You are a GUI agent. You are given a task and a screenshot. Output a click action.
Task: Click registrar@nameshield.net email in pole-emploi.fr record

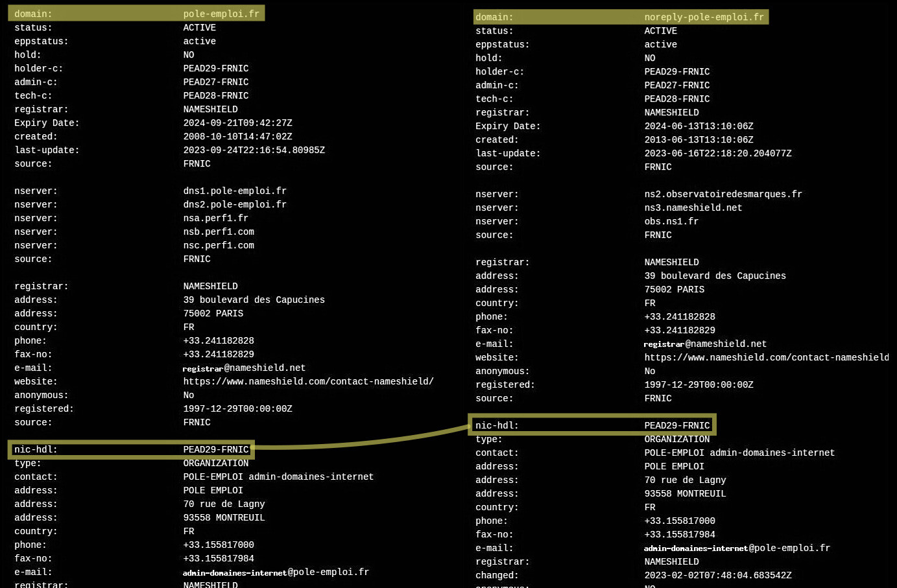tap(244, 368)
